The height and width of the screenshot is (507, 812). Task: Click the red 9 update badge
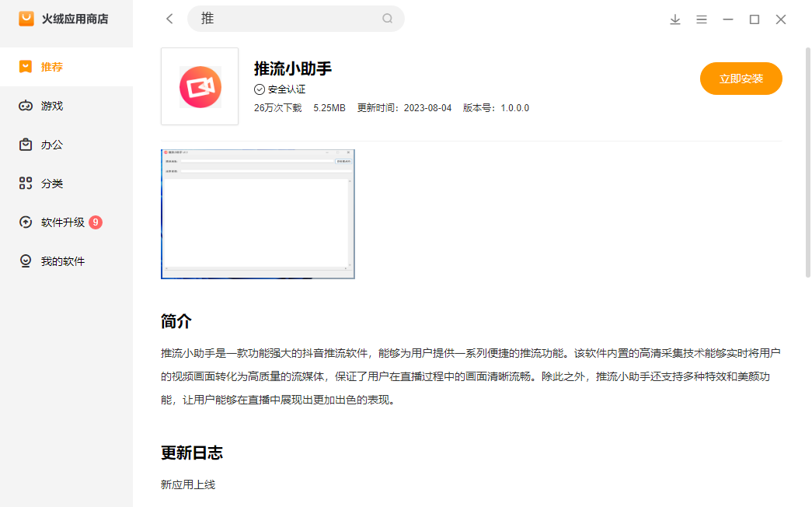click(x=96, y=222)
